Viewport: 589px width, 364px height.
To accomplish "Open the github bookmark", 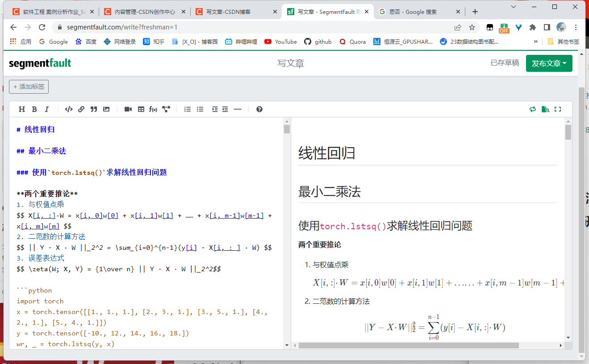I will click(318, 41).
